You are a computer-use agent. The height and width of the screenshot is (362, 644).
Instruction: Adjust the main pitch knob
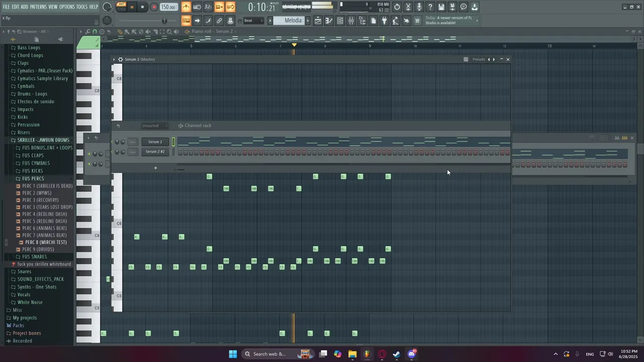click(107, 21)
